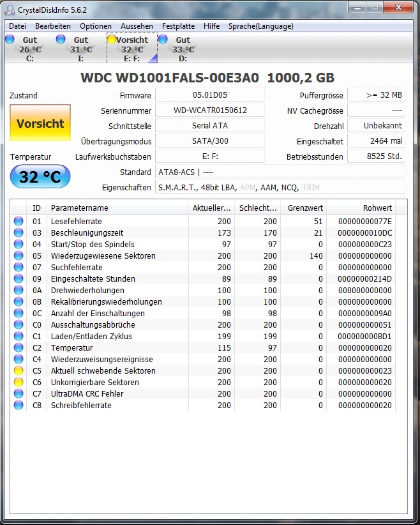This screenshot has width=420, height=525.
Task: Click the raw value 0000000010DC
Action: [364, 232]
